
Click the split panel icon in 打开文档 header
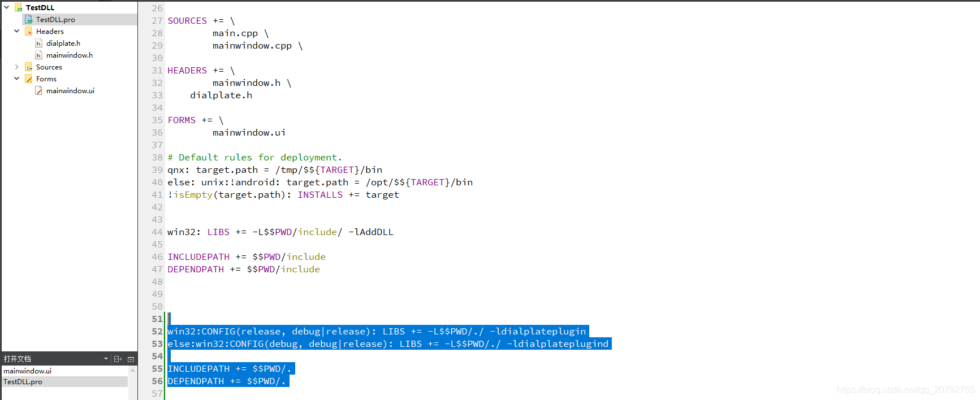click(x=118, y=359)
